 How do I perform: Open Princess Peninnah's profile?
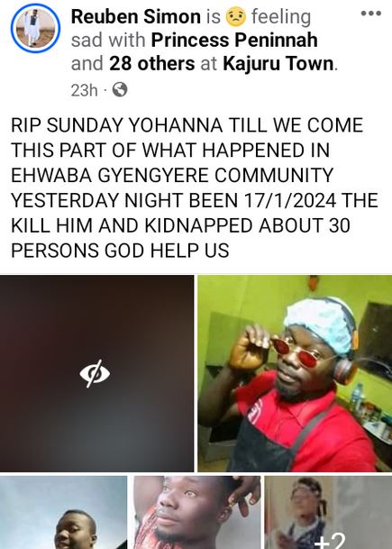(234, 40)
